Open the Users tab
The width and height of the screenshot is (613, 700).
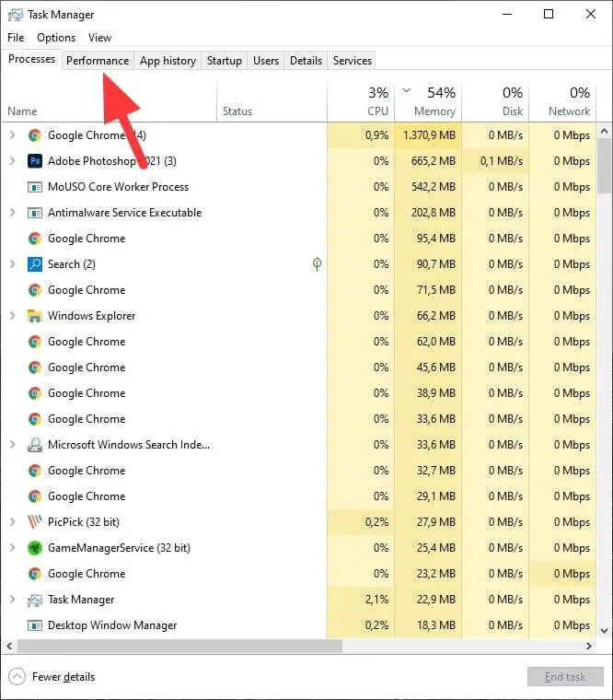(x=266, y=61)
